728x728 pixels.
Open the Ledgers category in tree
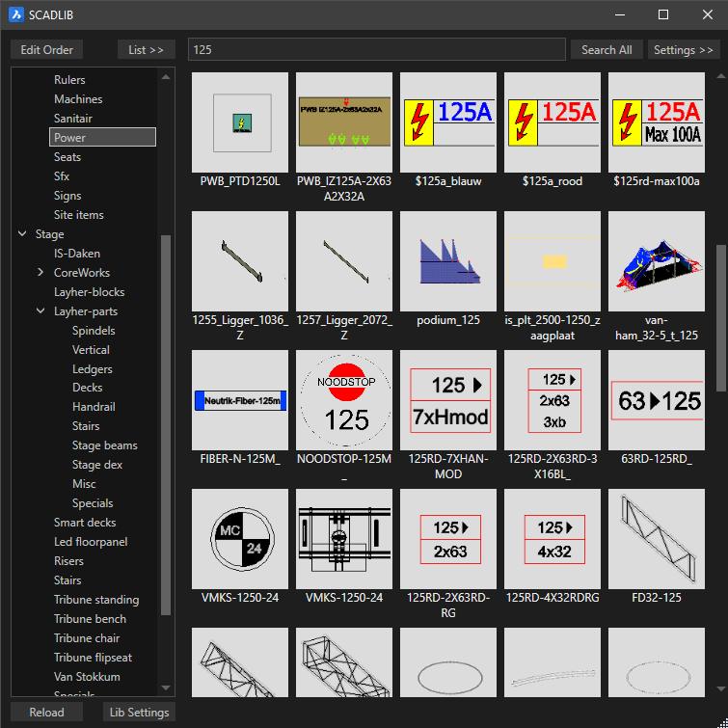(92, 369)
